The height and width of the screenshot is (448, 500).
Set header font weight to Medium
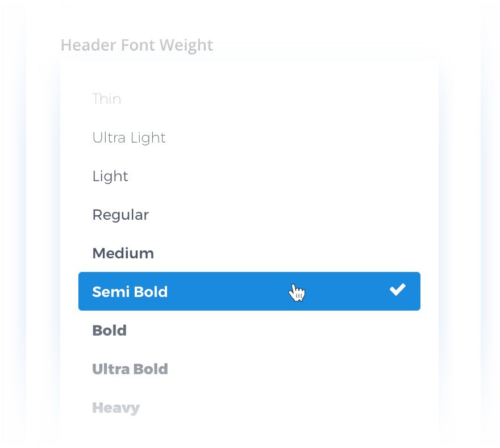click(x=123, y=253)
